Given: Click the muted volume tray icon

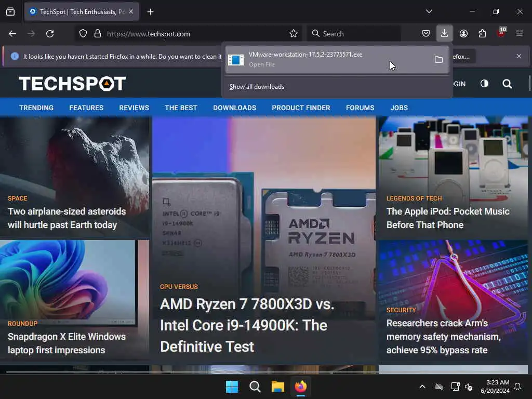Looking at the screenshot, I should coord(469,387).
